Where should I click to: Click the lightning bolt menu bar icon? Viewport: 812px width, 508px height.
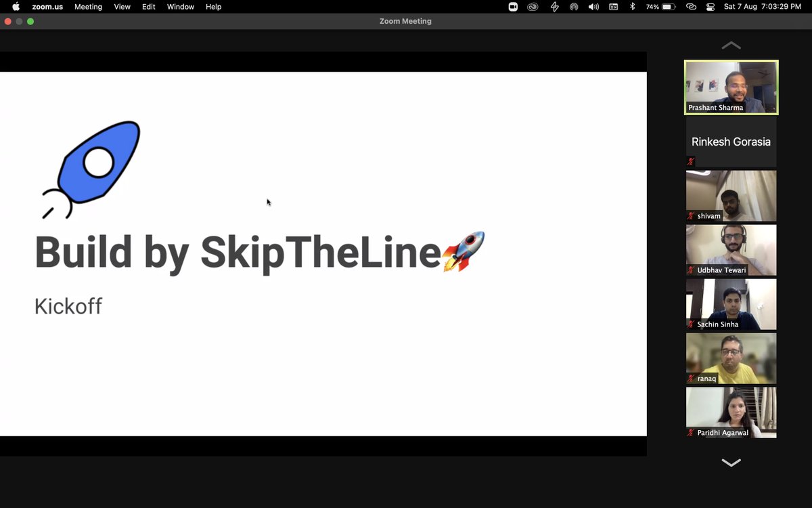[x=554, y=7]
